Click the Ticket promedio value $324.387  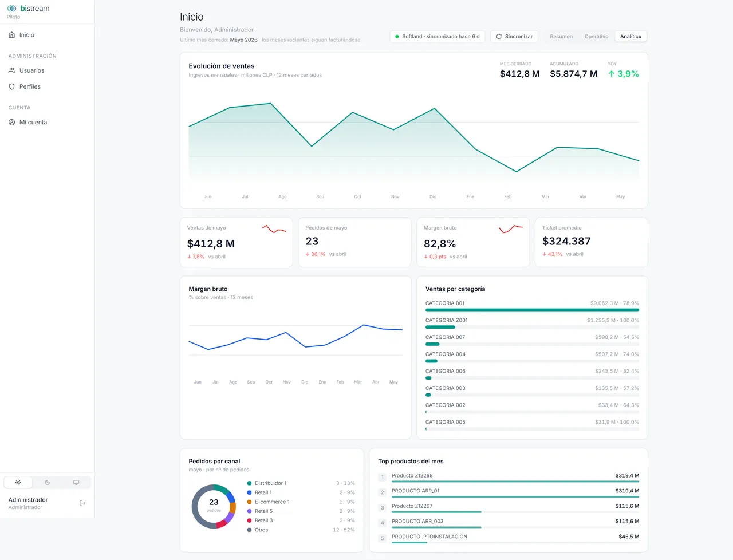pyautogui.click(x=566, y=242)
